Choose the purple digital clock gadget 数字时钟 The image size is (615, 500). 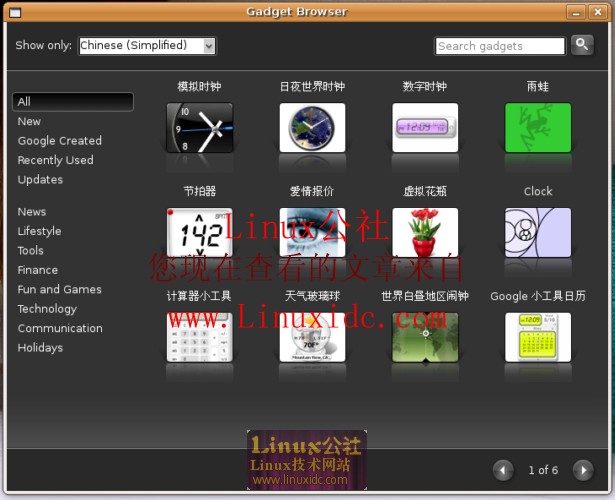click(x=425, y=127)
